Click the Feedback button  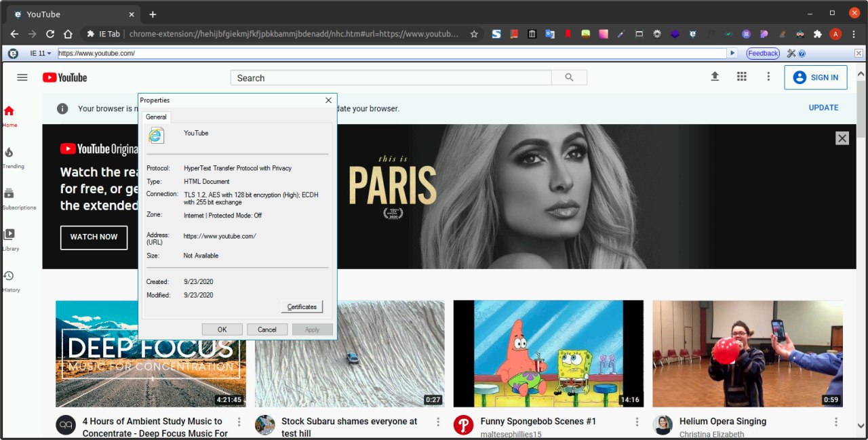click(x=763, y=53)
